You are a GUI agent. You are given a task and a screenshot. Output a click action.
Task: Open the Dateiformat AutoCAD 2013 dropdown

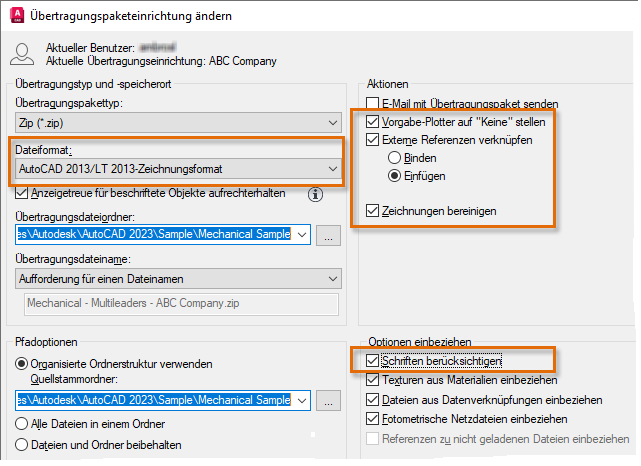[178, 169]
